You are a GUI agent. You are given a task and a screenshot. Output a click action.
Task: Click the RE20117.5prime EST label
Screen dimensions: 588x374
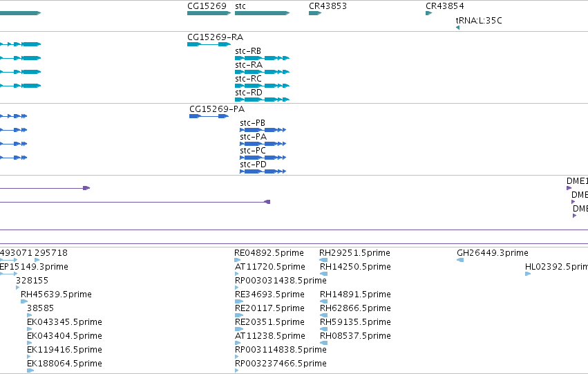(x=269, y=308)
